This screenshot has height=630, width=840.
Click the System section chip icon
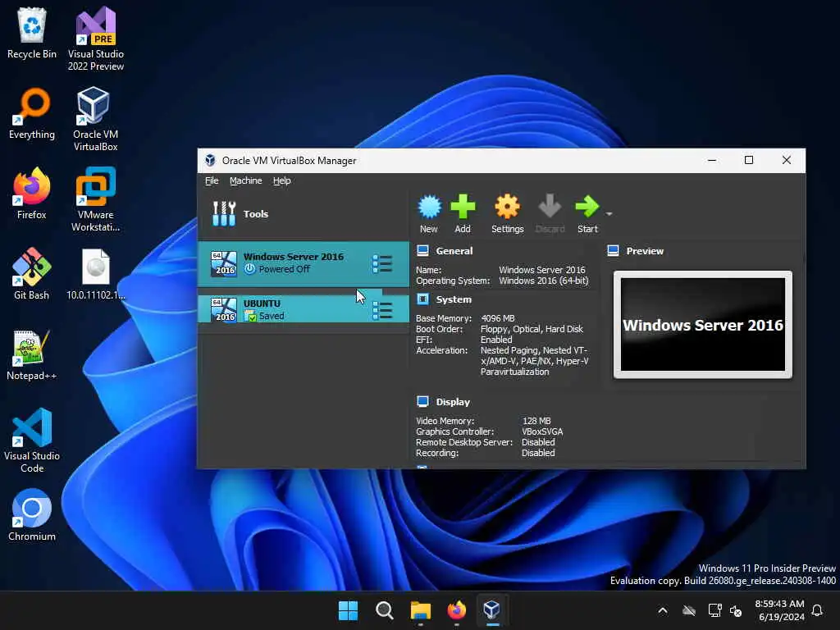pos(422,299)
